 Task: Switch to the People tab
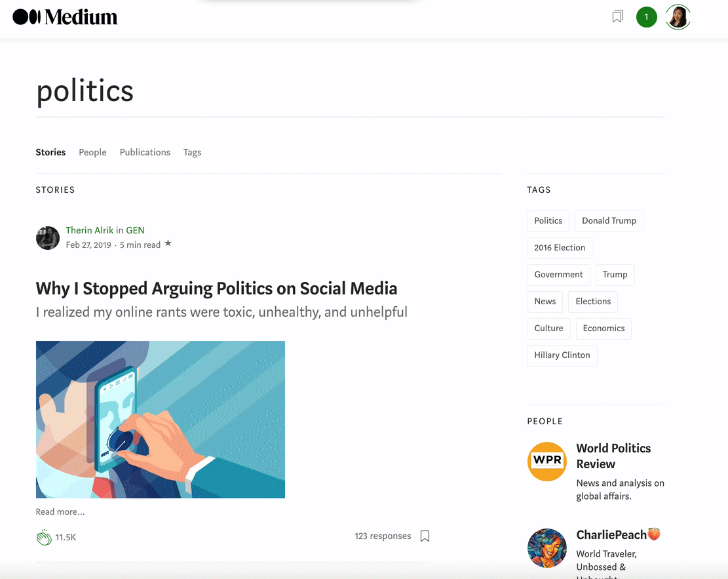[92, 152]
